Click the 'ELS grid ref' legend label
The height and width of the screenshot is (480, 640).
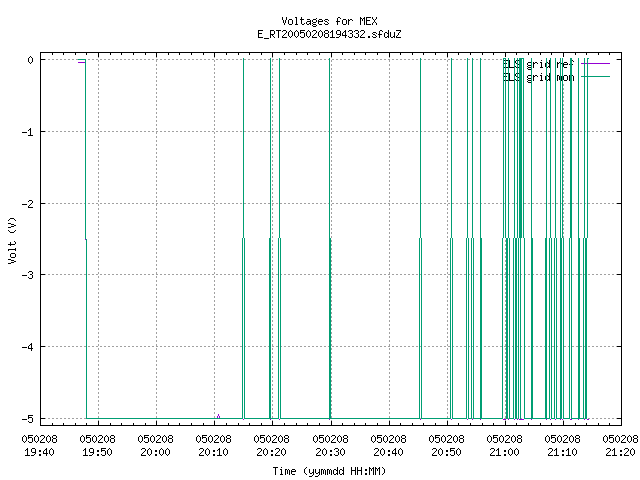coord(538,64)
